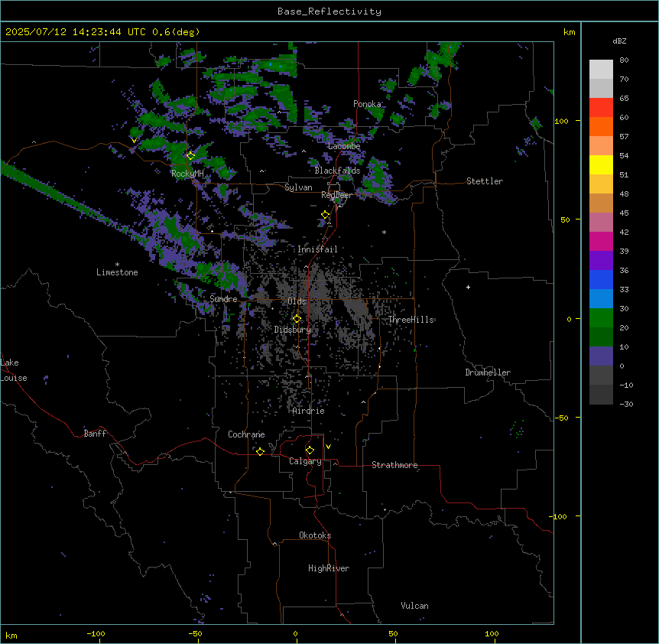Click the yellow V marker northwest of RockyMH
Image resolution: width=659 pixels, height=644 pixels.
[134, 141]
